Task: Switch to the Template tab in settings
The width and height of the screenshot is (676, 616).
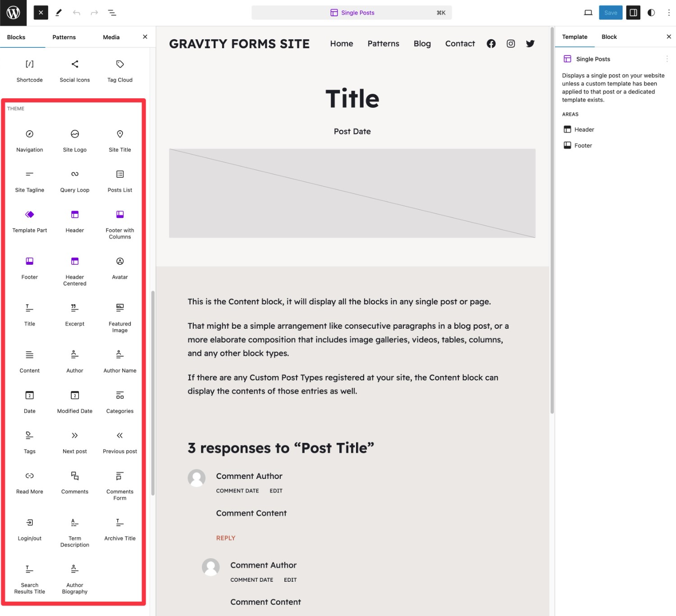Action: [575, 37]
